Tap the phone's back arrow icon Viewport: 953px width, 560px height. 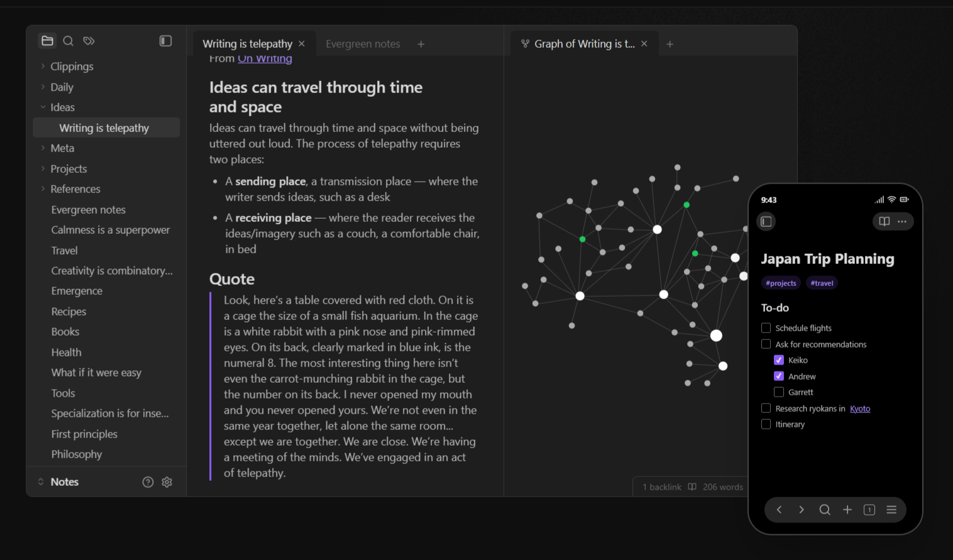(x=779, y=510)
